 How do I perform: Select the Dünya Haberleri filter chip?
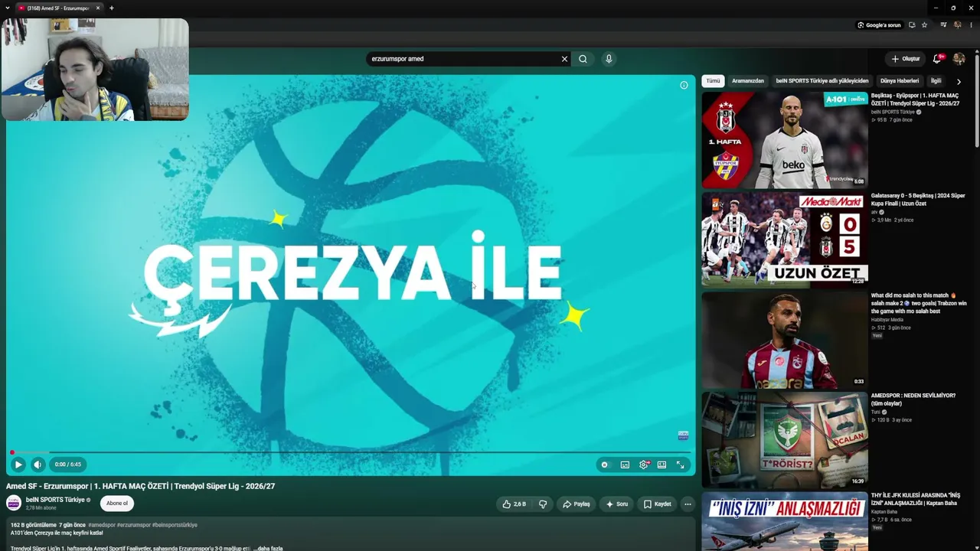[x=900, y=81]
